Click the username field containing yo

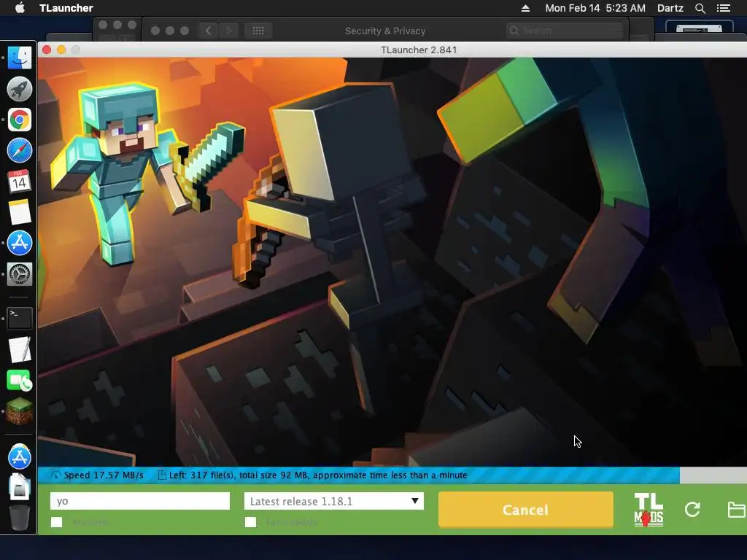coord(140,501)
